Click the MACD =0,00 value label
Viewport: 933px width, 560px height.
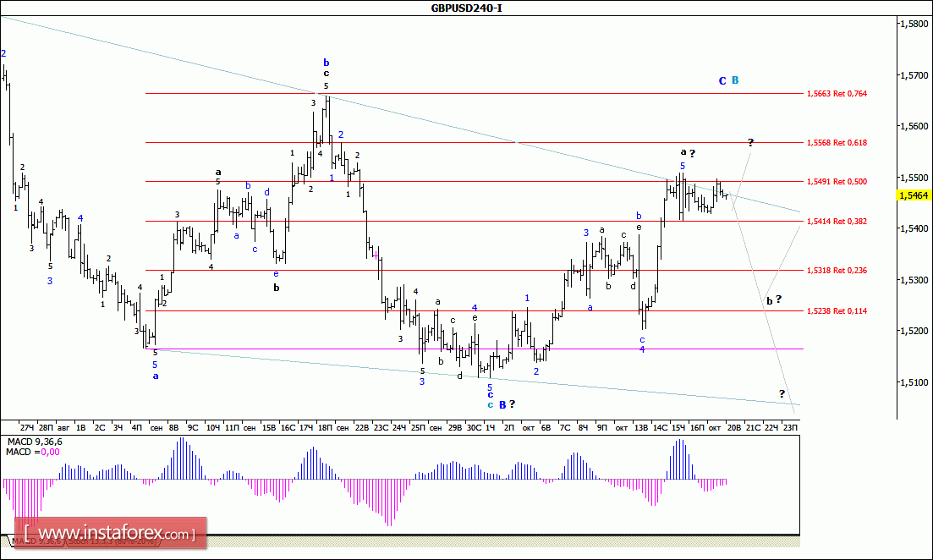tap(33, 452)
